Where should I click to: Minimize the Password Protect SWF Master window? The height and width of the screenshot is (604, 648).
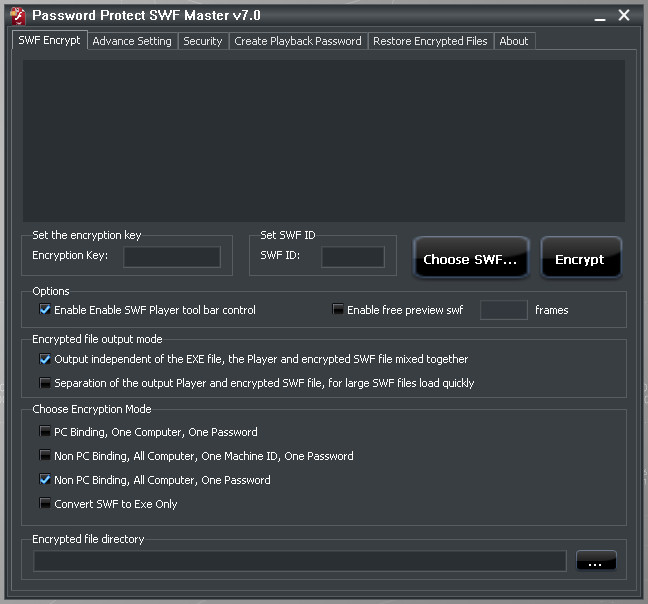point(600,17)
